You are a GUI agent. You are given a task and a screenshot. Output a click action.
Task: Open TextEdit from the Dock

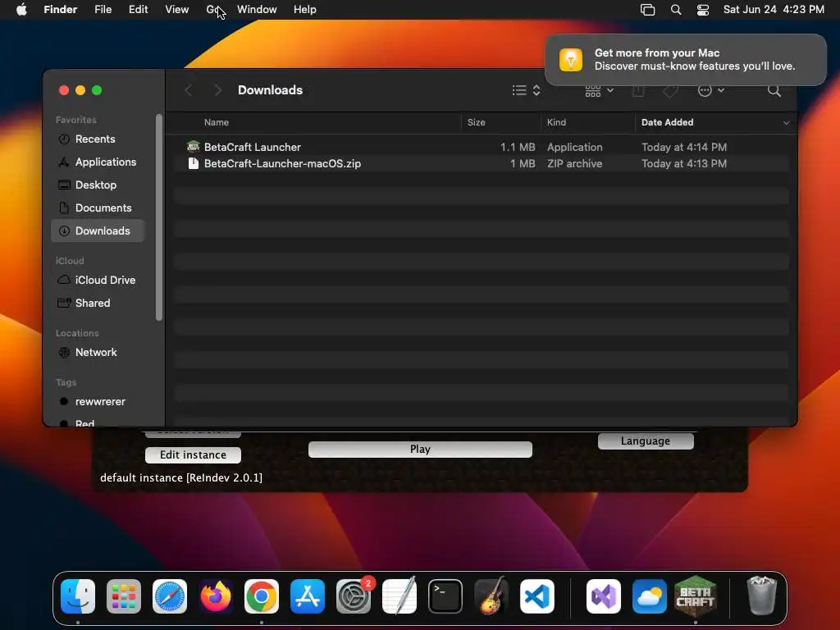[x=399, y=596]
